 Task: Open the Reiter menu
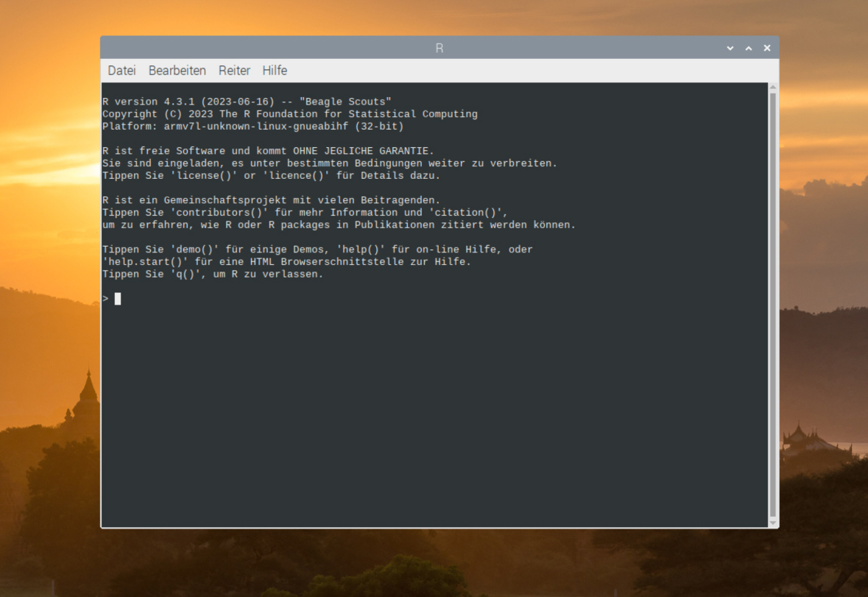(234, 71)
